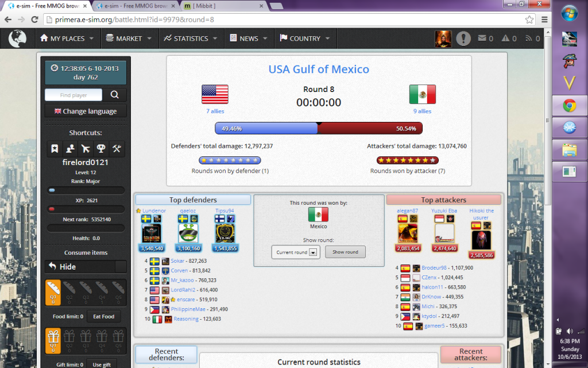Switch to the Mibbit browser tab
Viewport: 588px width, 368px height.
click(220, 6)
